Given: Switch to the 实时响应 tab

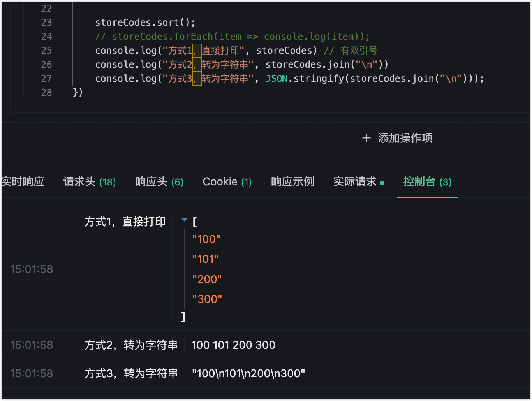Looking at the screenshot, I should tap(23, 182).
